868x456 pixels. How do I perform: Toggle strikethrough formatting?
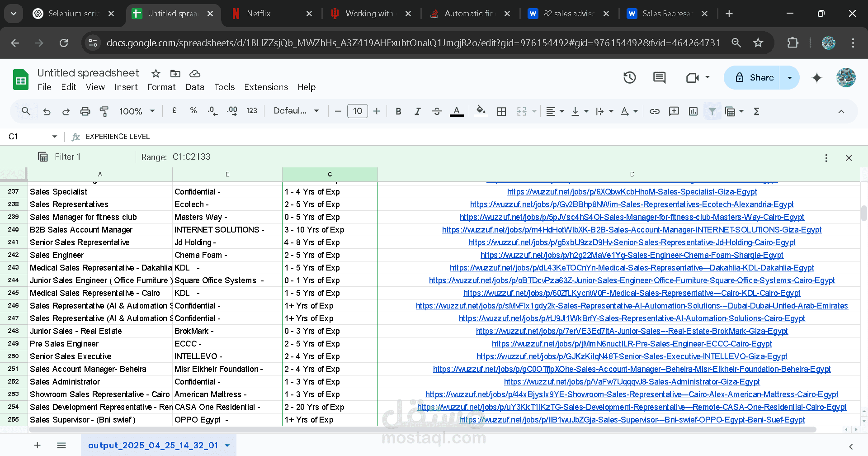pos(437,111)
